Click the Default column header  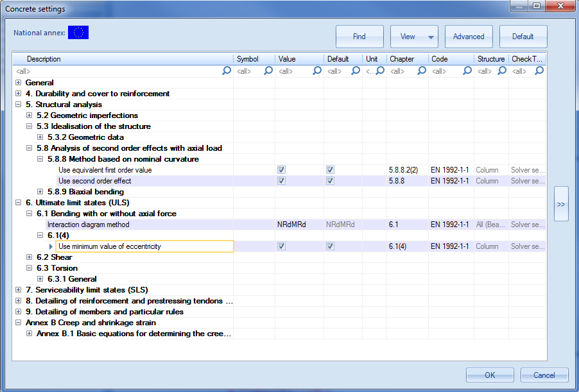338,59
